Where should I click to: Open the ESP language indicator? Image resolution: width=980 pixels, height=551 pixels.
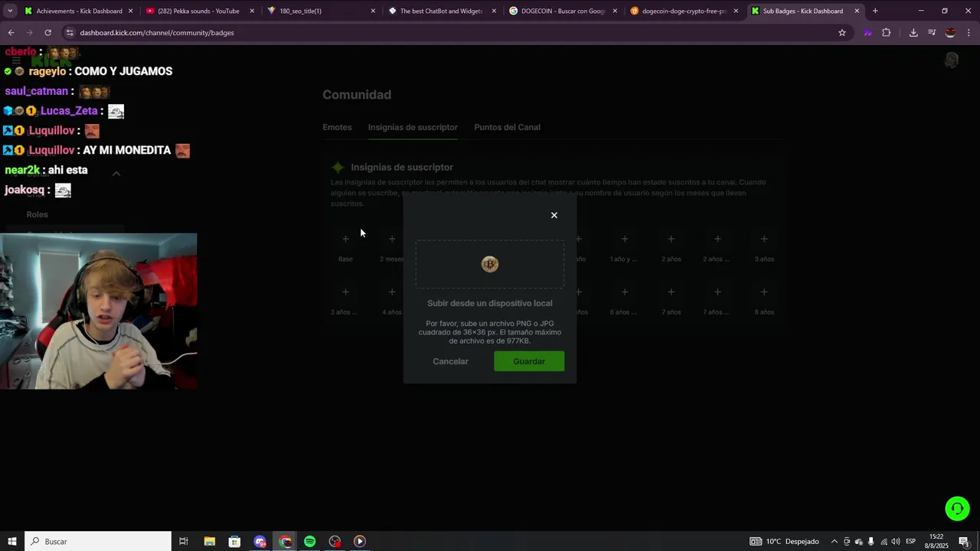(x=910, y=541)
